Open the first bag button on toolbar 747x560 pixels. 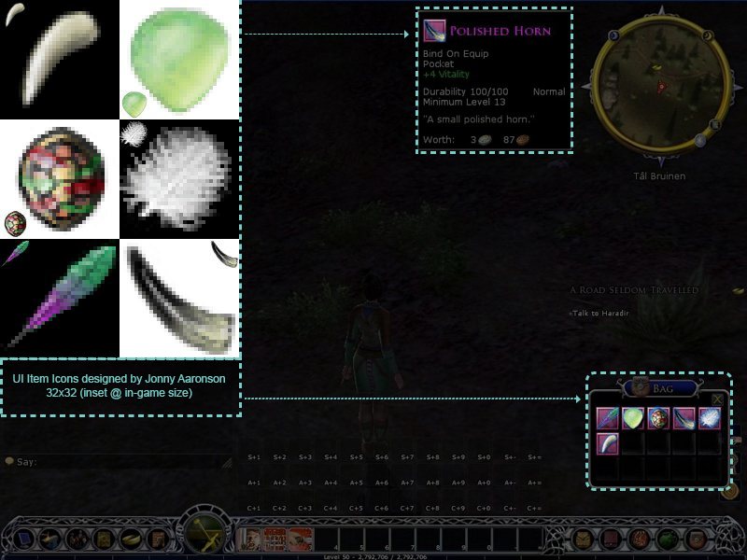pyautogui.click(x=583, y=540)
